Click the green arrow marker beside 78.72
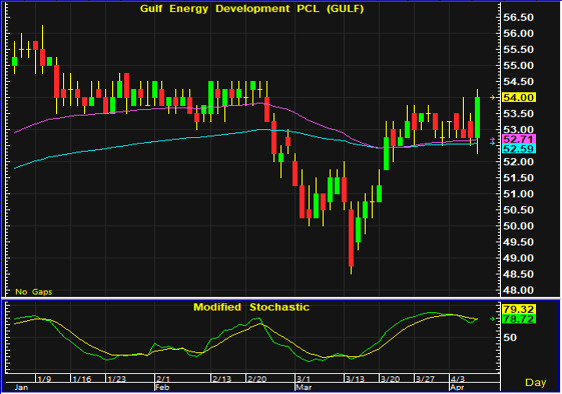 point(493,319)
